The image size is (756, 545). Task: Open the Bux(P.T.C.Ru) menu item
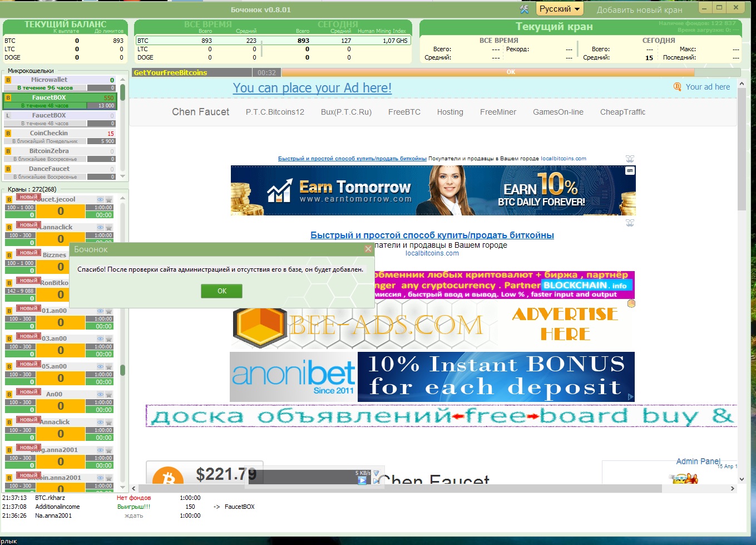pyautogui.click(x=346, y=112)
